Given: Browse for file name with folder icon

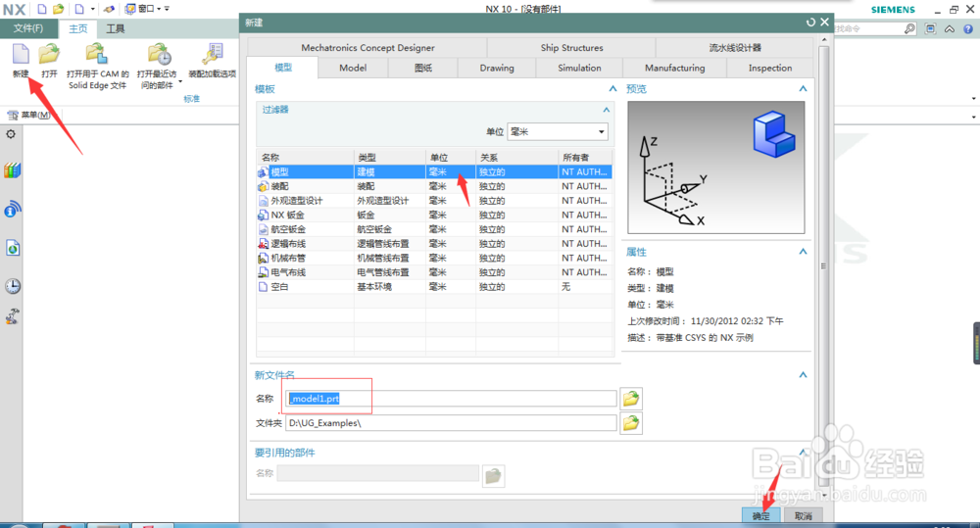Looking at the screenshot, I should (631, 399).
